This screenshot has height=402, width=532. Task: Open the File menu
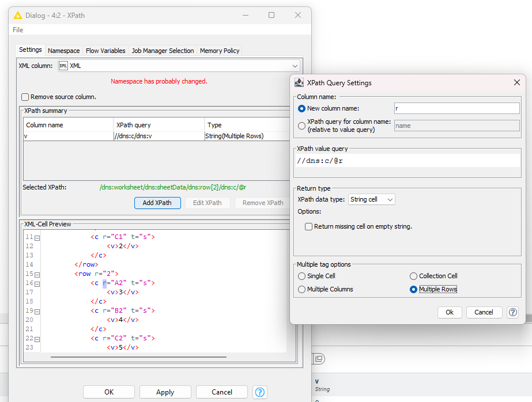(x=18, y=30)
